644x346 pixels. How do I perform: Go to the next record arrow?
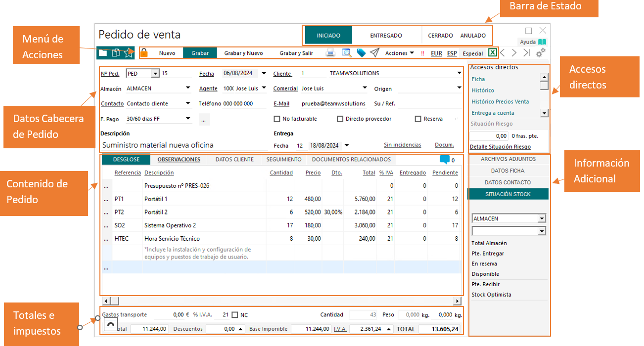[x=514, y=53]
